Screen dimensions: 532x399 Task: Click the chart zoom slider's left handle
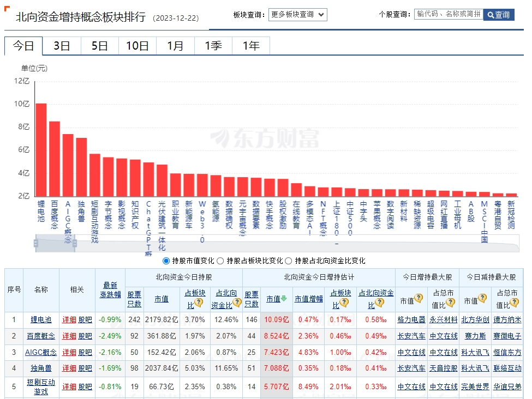pos(36,244)
